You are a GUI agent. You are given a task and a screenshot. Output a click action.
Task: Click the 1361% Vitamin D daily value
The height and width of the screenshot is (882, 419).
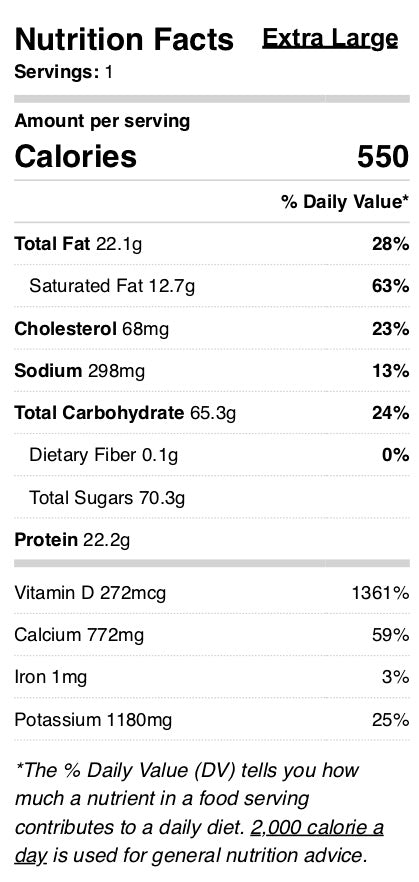tap(381, 593)
